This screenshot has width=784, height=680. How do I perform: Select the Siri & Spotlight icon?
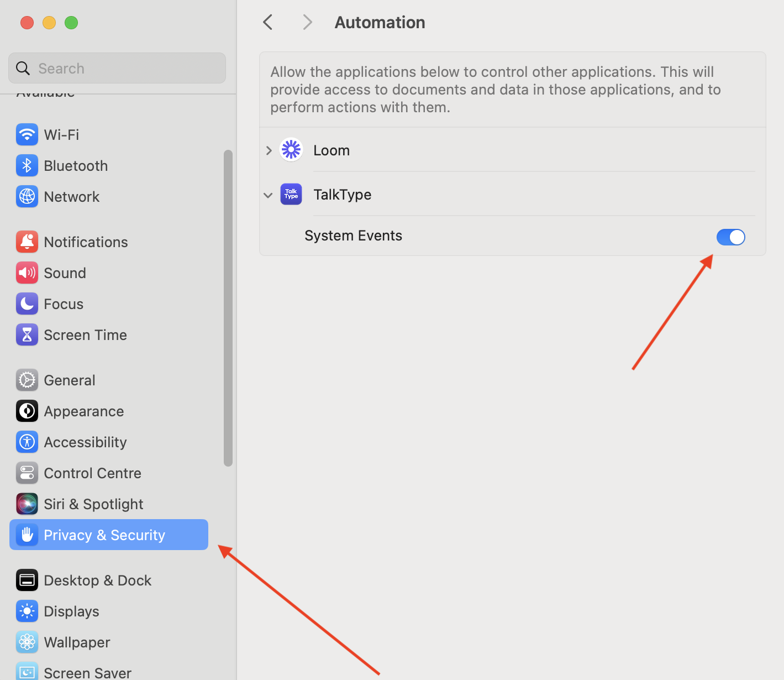[27, 504]
